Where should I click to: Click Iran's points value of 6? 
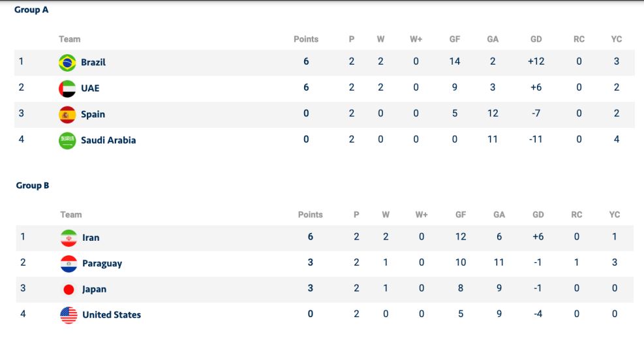(x=311, y=237)
